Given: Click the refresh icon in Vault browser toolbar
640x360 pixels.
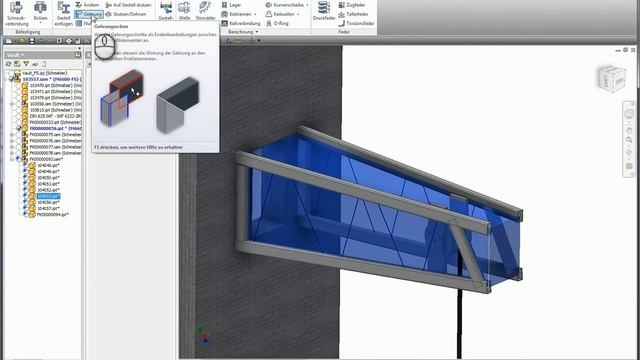Looking at the screenshot, I should 9,64.
